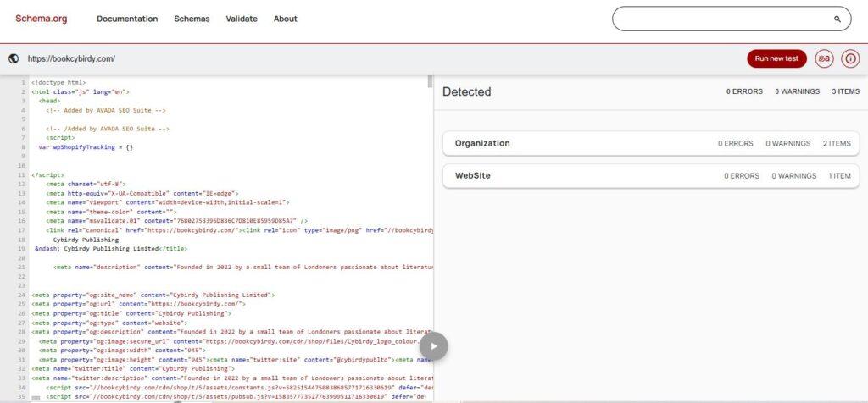Click the html class="js" code line
The height and width of the screenshot is (403, 868).
[81, 91]
